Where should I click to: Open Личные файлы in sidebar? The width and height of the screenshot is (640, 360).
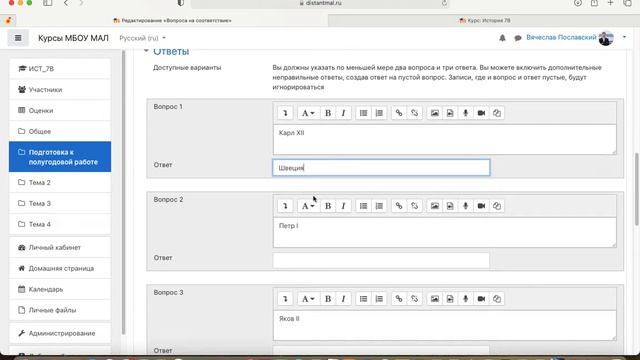point(60,310)
